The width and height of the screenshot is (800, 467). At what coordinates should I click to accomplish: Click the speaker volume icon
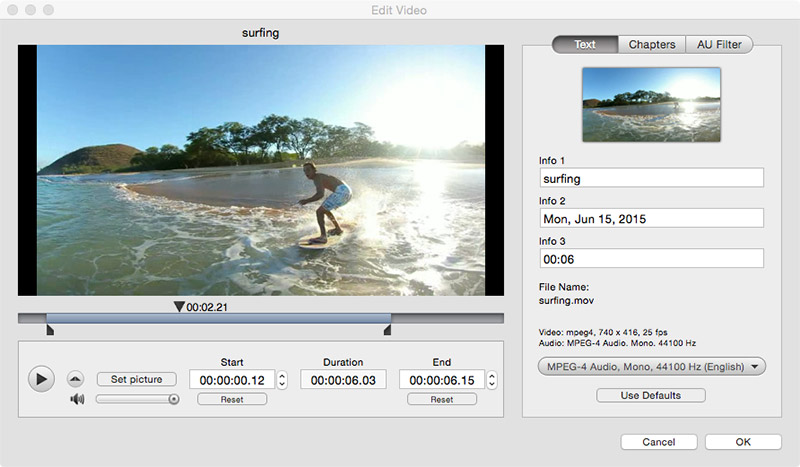[77, 399]
